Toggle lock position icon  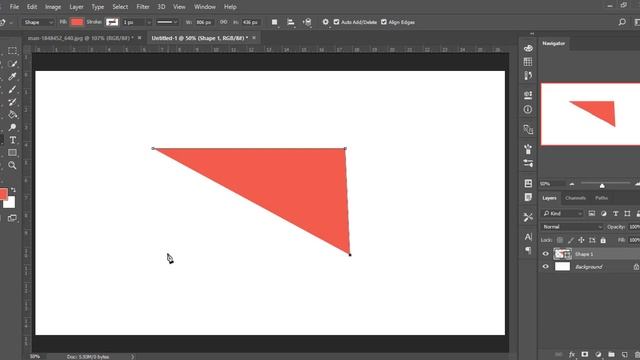click(x=581, y=240)
